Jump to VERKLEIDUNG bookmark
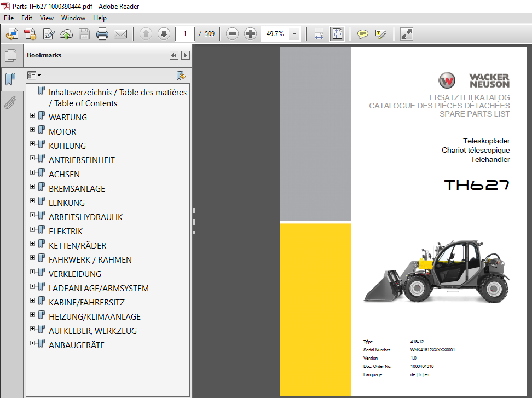Image resolution: width=532 pixels, height=398 pixels. pyautogui.click(x=75, y=274)
